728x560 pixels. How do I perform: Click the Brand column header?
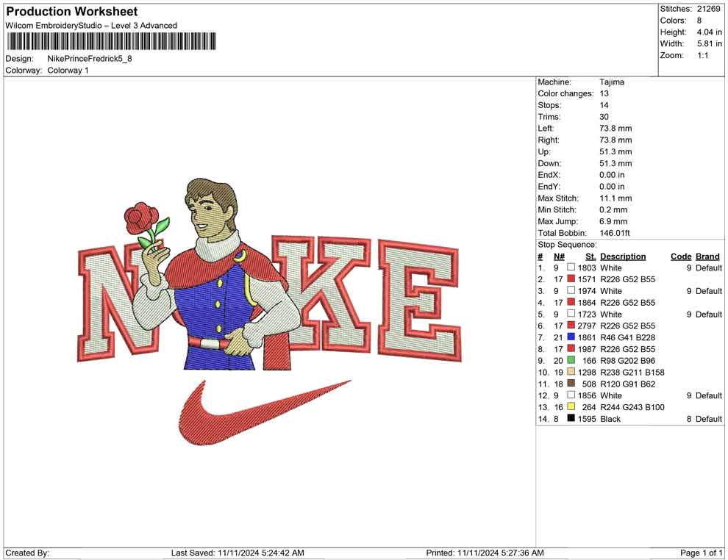click(x=707, y=256)
